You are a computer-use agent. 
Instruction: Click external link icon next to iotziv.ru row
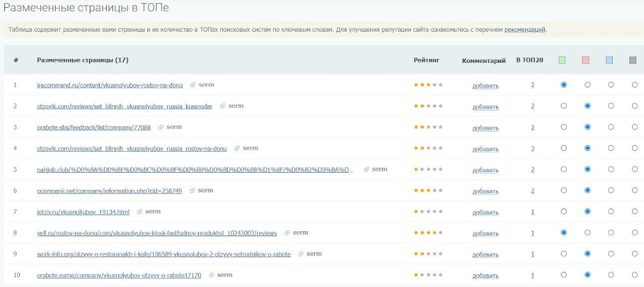(x=140, y=211)
